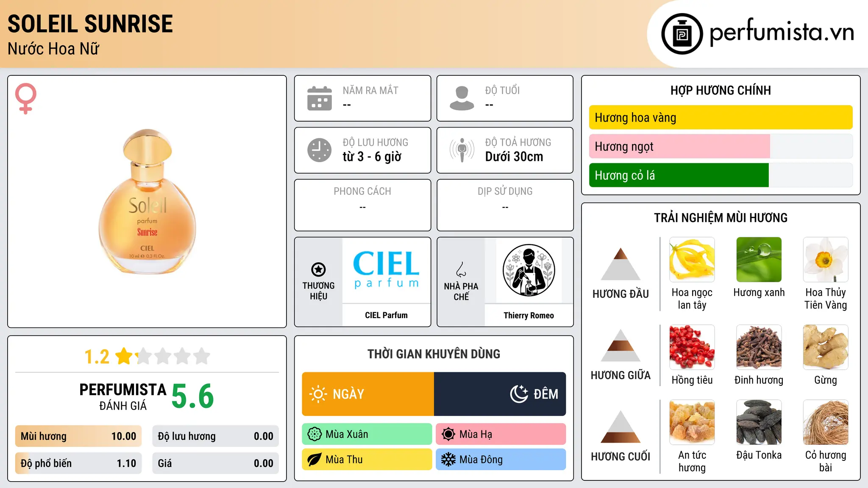Click the sun icon beside Mùa Hạ

click(x=448, y=434)
